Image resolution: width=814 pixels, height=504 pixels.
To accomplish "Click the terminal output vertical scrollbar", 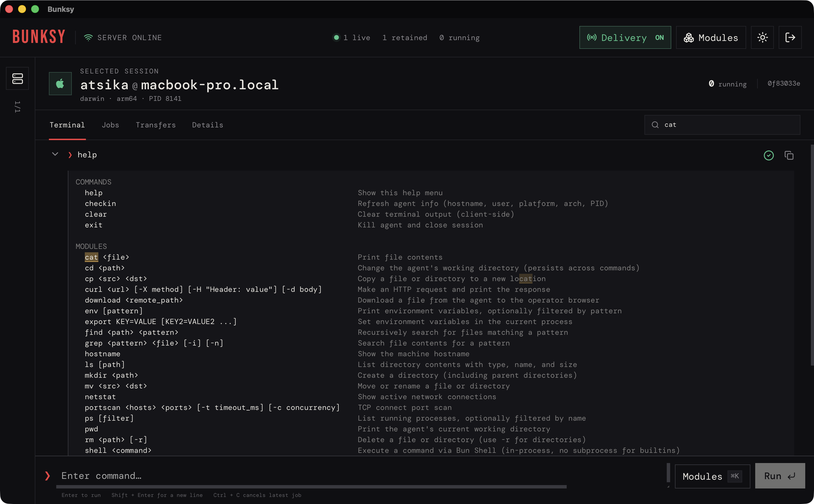I will tap(812, 255).
